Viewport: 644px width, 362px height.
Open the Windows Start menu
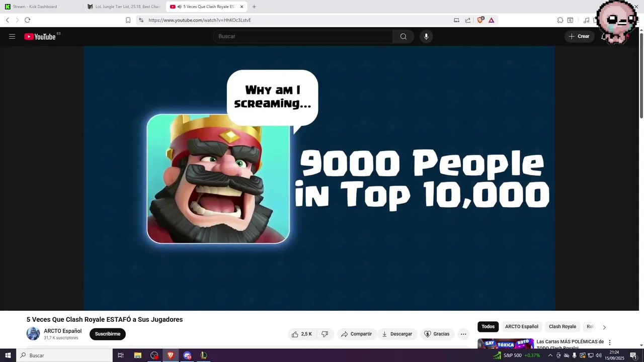pyautogui.click(x=8, y=355)
